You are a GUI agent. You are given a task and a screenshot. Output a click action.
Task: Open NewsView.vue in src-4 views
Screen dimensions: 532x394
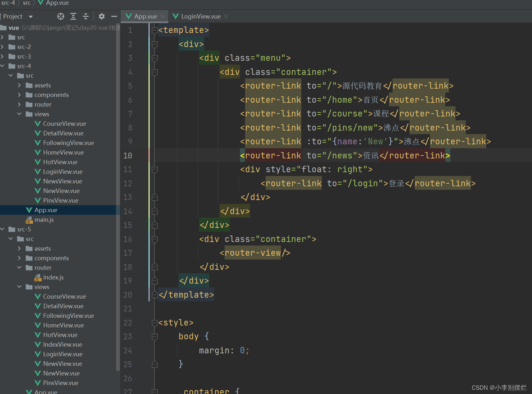tap(62, 181)
